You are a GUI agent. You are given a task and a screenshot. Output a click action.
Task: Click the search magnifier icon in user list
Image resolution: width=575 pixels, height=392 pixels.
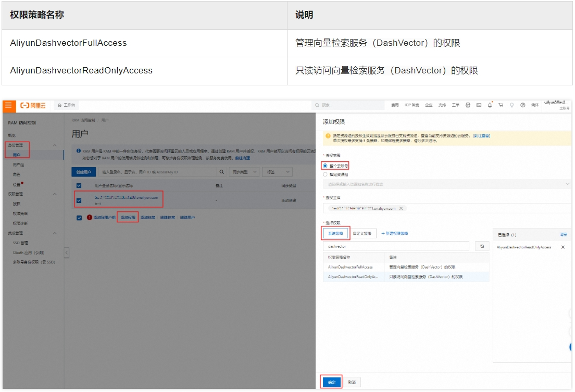point(222,172)
